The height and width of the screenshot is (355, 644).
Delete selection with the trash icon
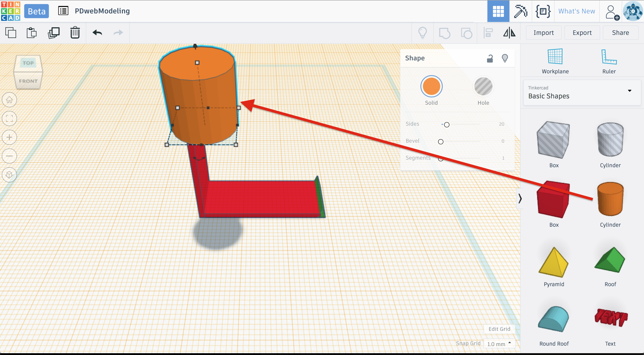pos(75,33)
